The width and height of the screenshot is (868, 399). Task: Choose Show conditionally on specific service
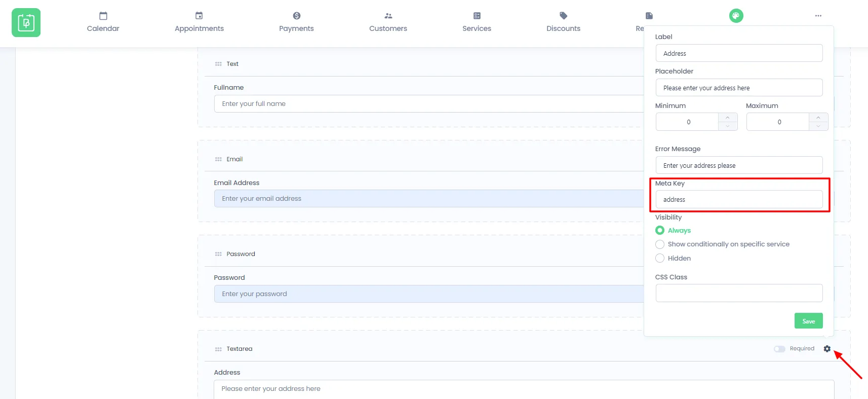(x=660, y=244)
